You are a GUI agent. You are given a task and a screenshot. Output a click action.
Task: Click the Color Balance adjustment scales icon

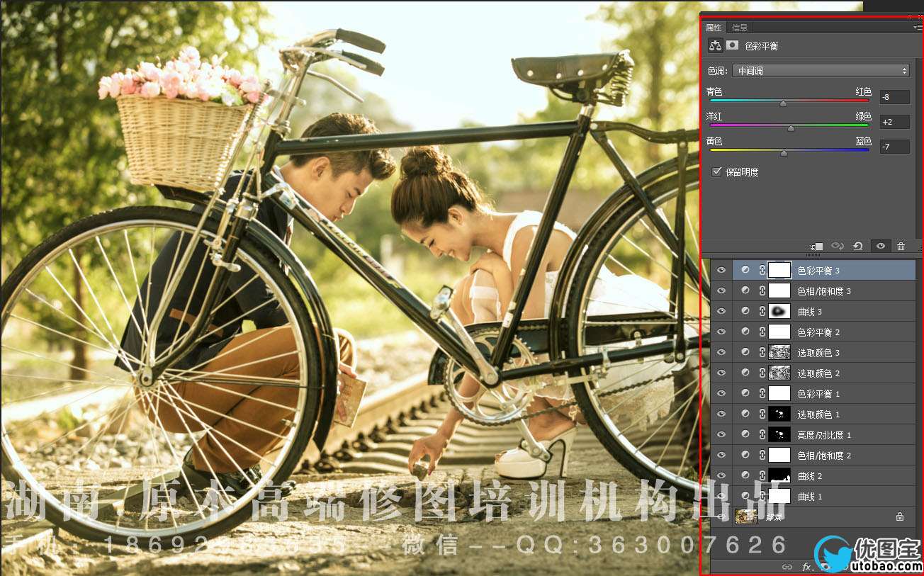(x=715, y=45)
